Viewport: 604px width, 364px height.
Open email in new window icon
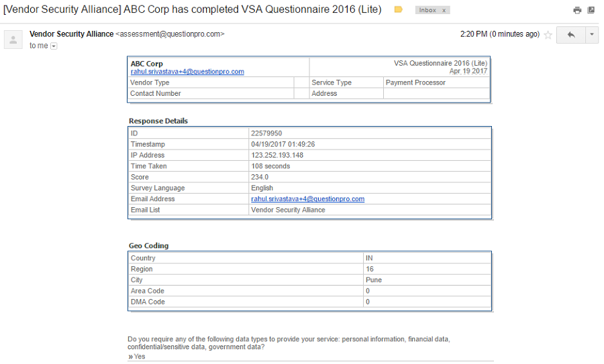click(x=591, y=10)
